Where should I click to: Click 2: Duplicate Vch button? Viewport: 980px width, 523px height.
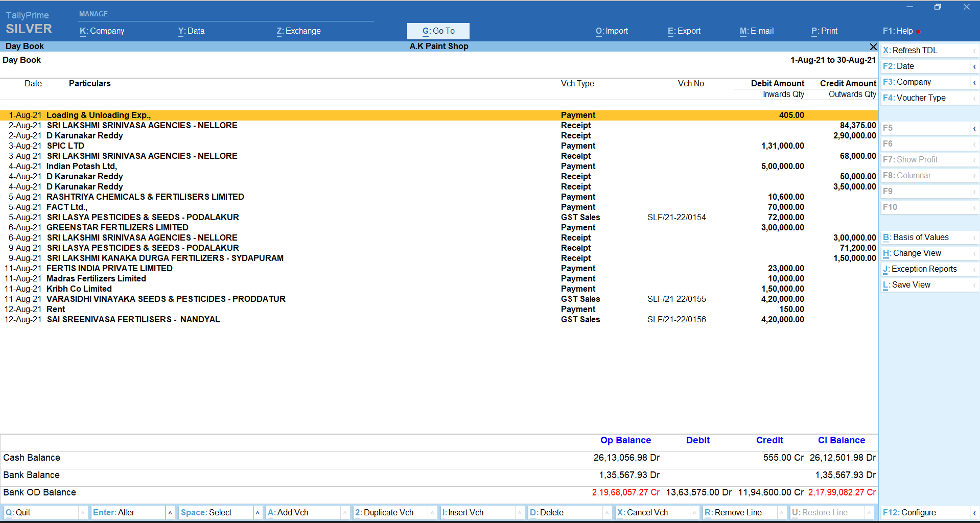point(390,513)
